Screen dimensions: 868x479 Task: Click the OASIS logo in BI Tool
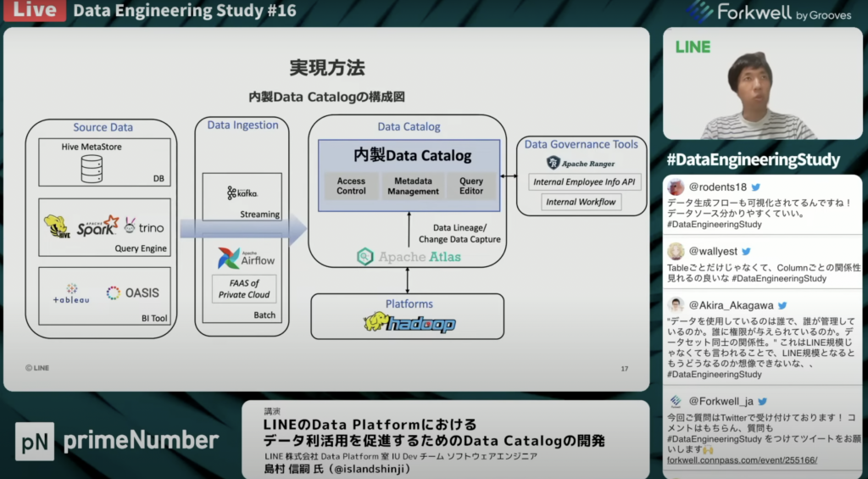click(132, 292)
